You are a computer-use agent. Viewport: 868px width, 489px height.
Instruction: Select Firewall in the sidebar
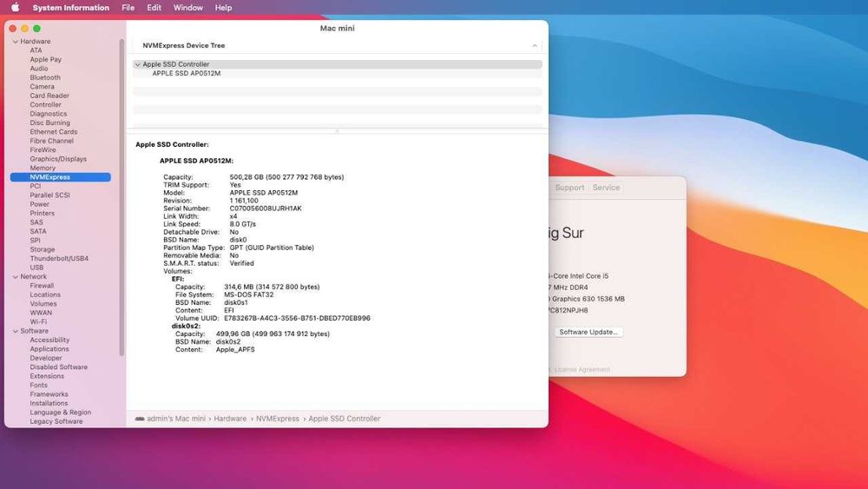(x=42, y=286)
